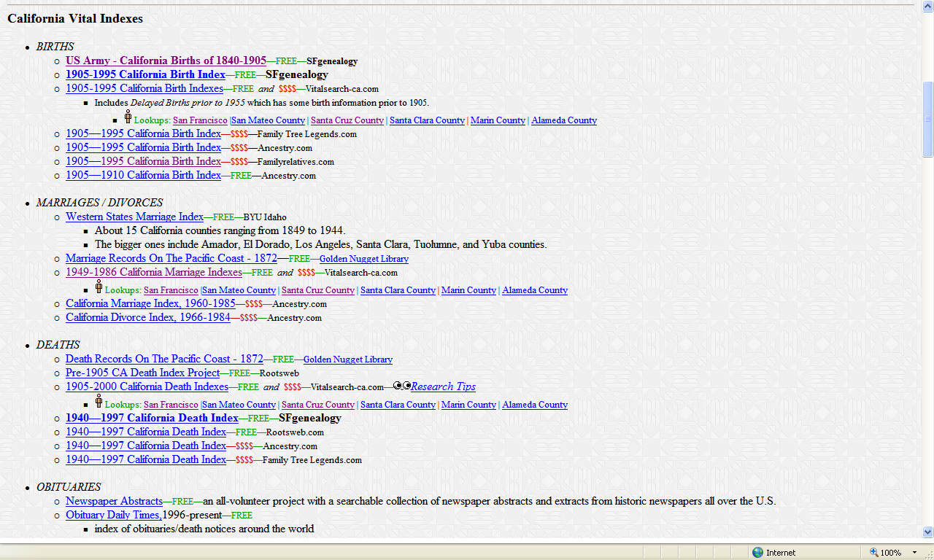
Task: Click the MARRIAGES / DIVORCES section heading
Action: click(99, 202)
